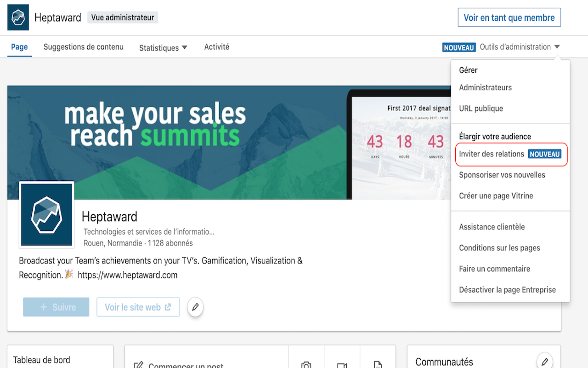This screenshot has width=588, height=368.
Task: Click the video camera icon in post box
Action: [x=342, y=365]
